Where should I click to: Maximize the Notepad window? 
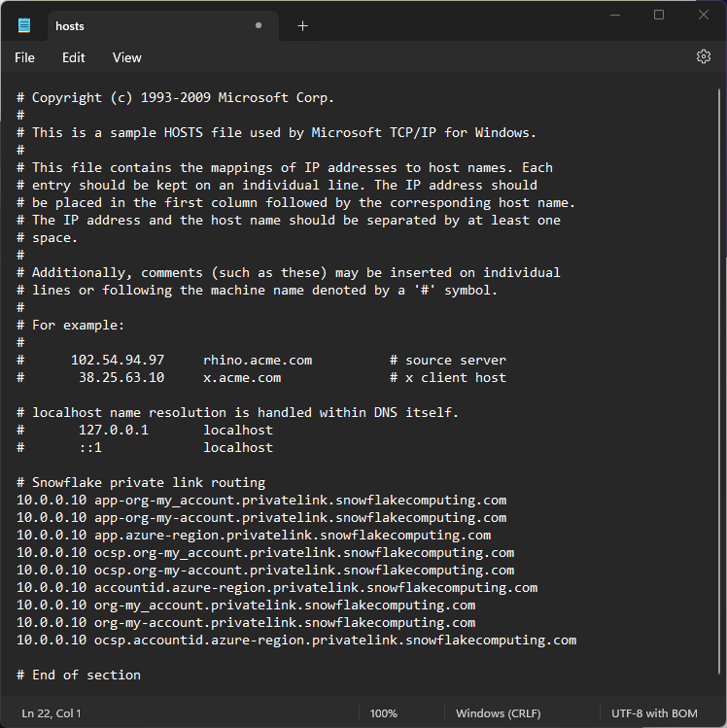(659, 15)
